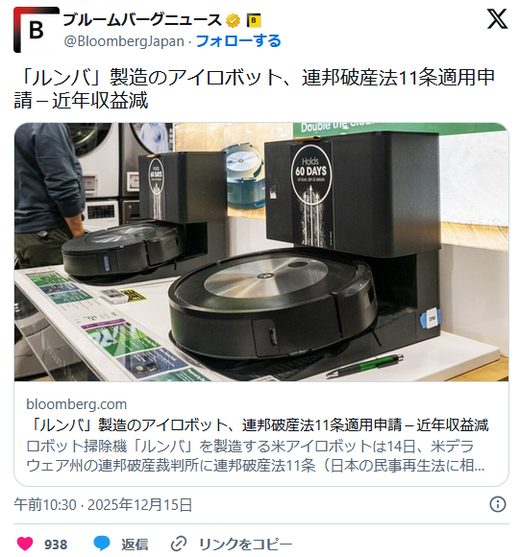
Task: Click the blue reply bubble icon
Action: [102, 544]
